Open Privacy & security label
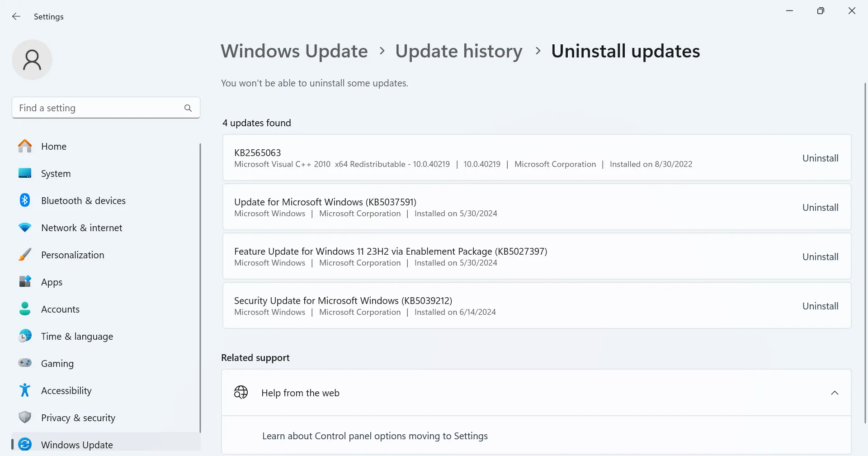Screen dimensions: 868x456 point(78,418)
